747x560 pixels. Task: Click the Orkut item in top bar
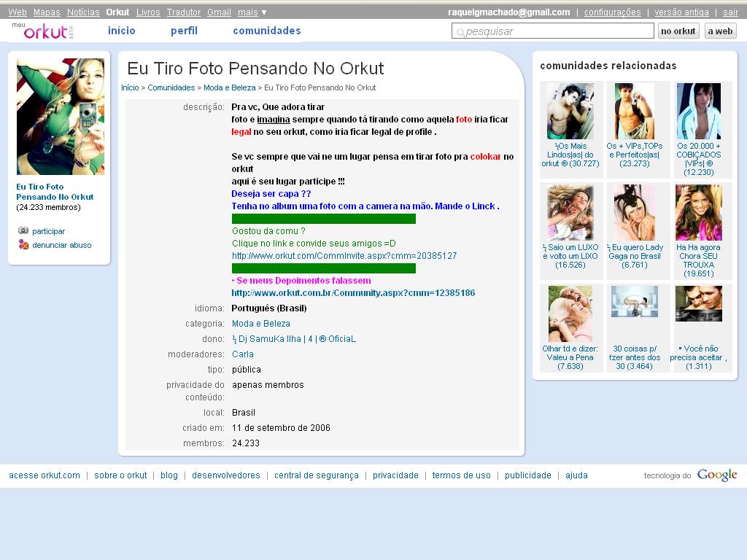tap(117, 12)
